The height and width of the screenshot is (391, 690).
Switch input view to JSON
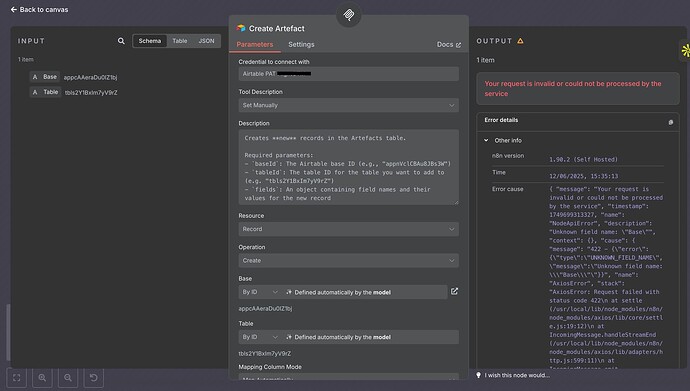pyautogui.click(x=206, y=41)
